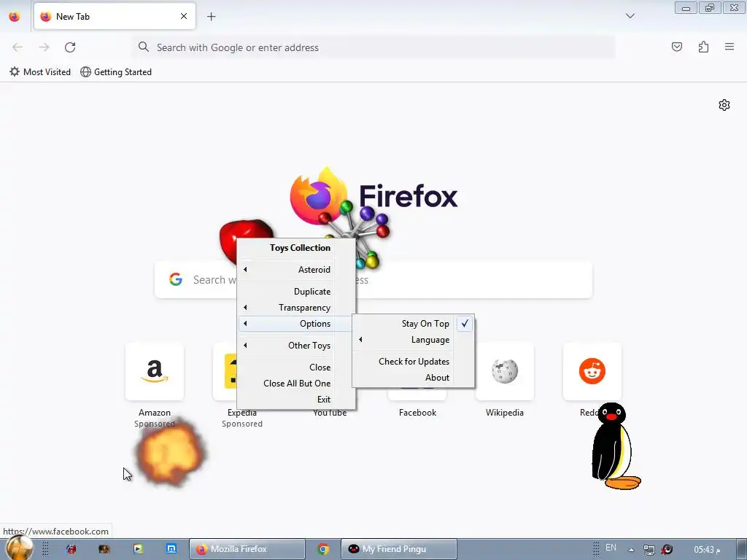Expand the Options submenu
Screen dimensions: 747x560
296,324
